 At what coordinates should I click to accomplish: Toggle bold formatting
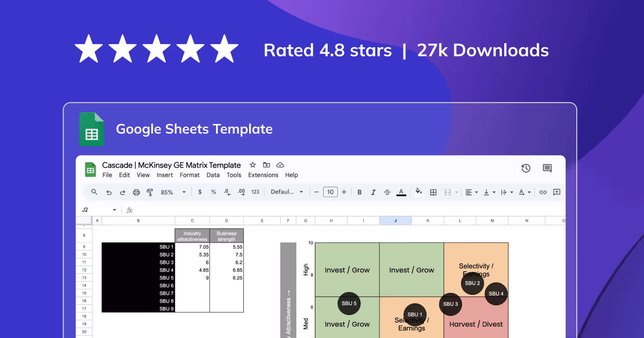[x=359, y=192]
